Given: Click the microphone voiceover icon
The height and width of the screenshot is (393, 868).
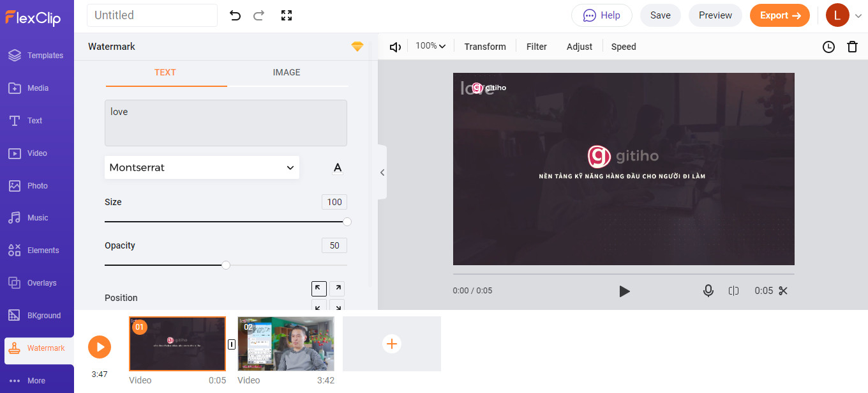Looking at the screenshot, I should click(708, 291).
